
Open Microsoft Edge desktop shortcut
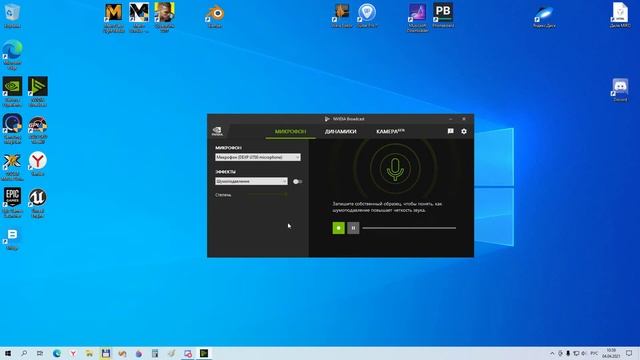(x=12, y=55)
